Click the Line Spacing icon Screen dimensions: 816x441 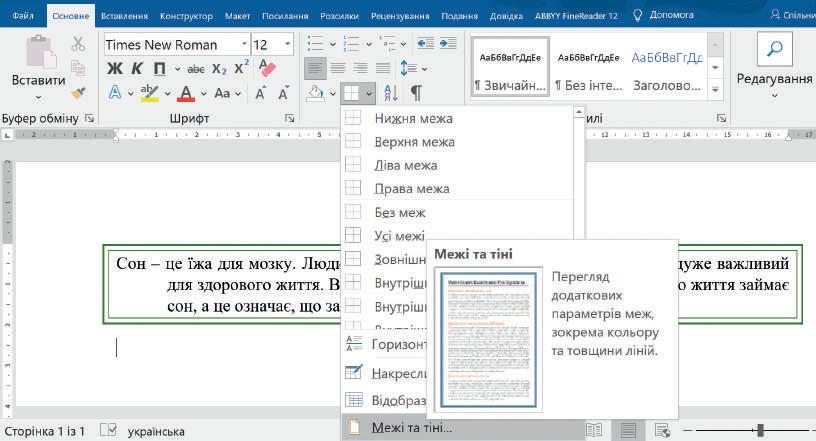pyautogui.click(x=409, y=68)
